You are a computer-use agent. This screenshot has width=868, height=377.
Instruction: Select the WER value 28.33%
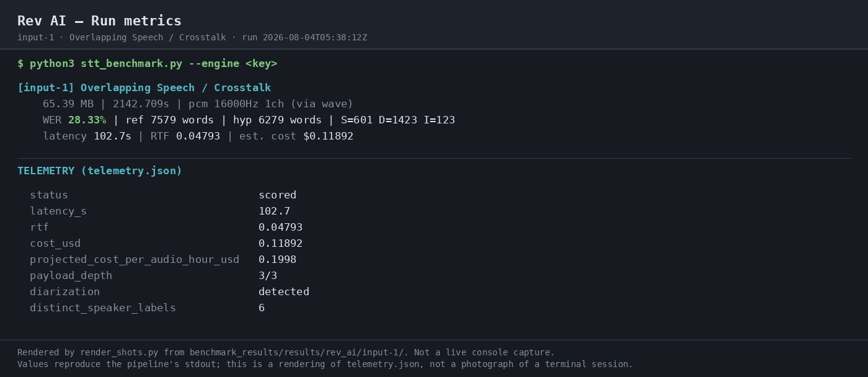pyautogui.click(x=87, y=120)
